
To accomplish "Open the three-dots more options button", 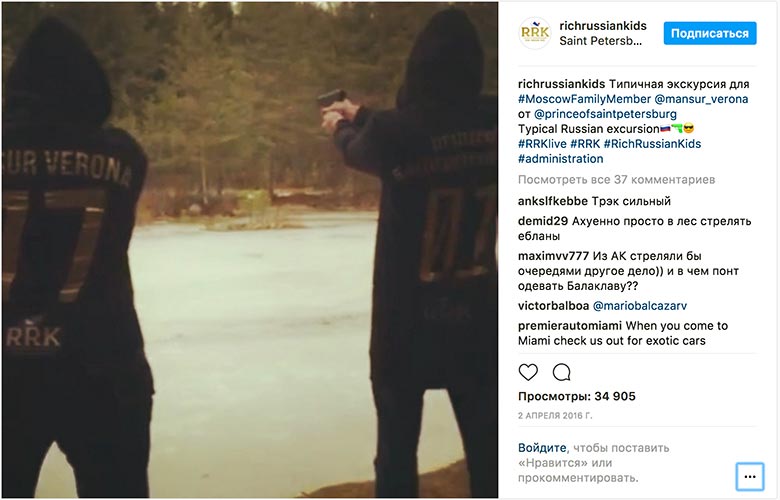I will tap(750, 477).
